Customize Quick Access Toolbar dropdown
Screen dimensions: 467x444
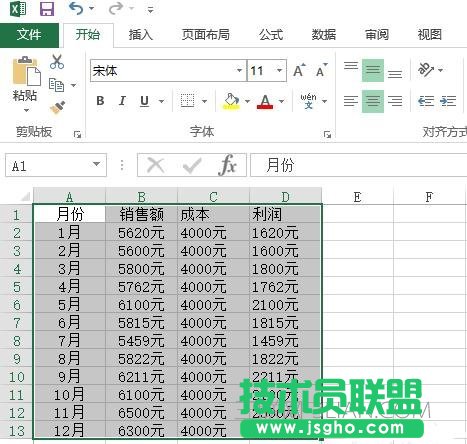(x=151, y=10)
